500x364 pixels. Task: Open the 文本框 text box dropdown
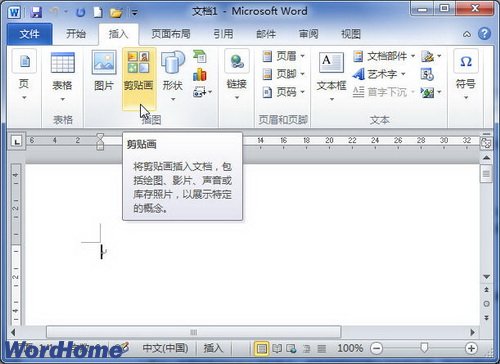pyautogui.click(x=331, y=77)
